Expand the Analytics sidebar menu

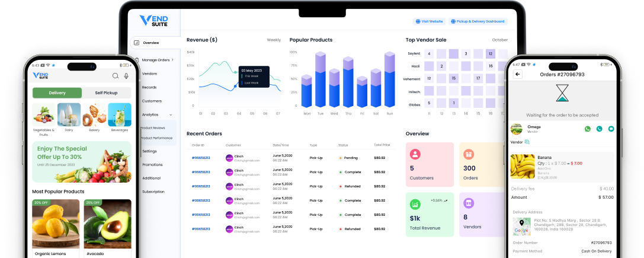156,114
